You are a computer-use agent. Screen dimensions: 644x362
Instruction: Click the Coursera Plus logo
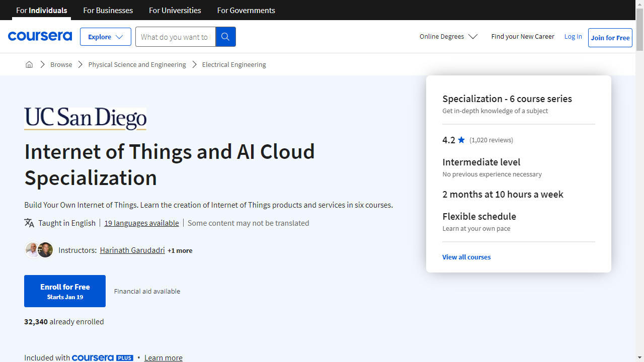[103, 358]
